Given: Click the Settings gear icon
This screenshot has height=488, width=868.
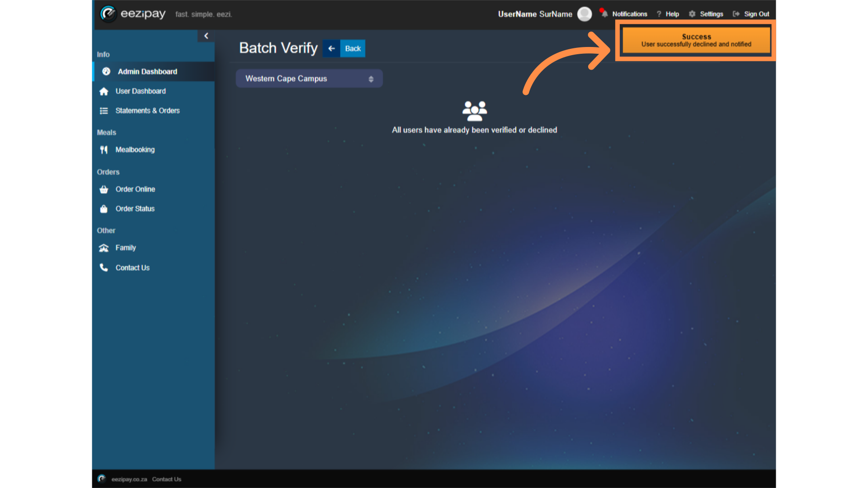Looking at the screenshot, I should [x=692, y=14].
